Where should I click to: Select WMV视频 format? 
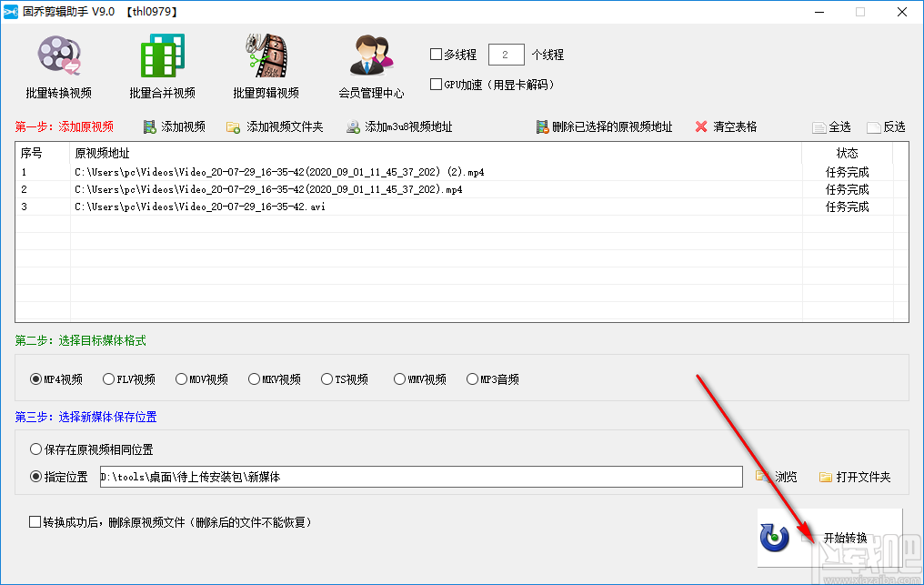420,379
